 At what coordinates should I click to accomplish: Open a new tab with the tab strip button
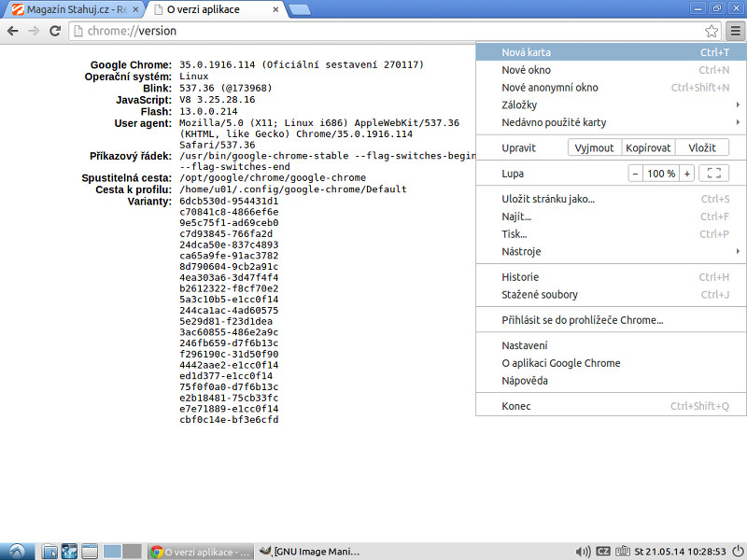(x=300, y=9)
